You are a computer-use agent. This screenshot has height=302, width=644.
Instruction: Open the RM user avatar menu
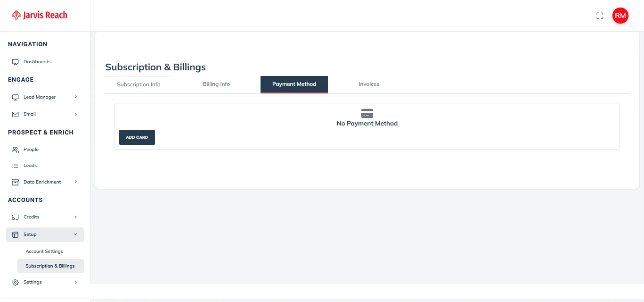(620, 16)
